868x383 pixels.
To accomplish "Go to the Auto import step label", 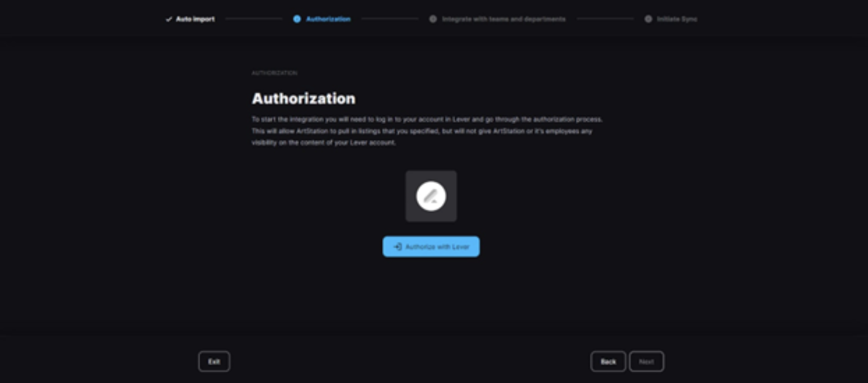I will (x=195, y=19).
